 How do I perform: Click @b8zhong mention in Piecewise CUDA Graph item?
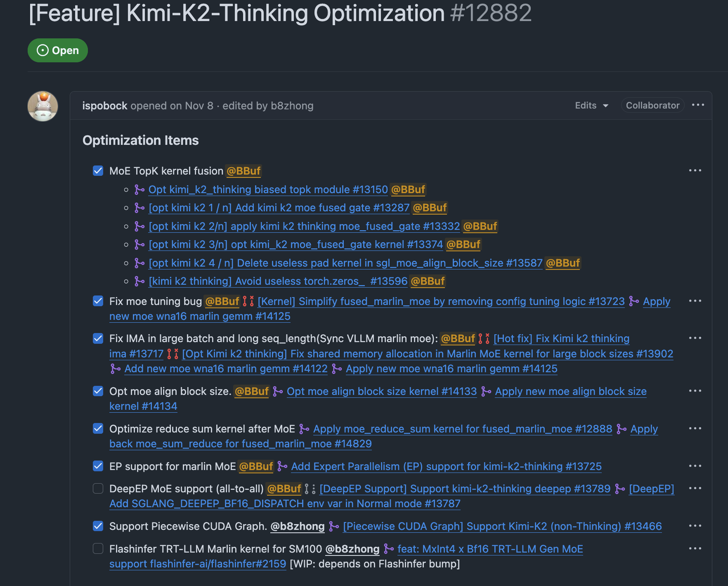click(298, 526)
